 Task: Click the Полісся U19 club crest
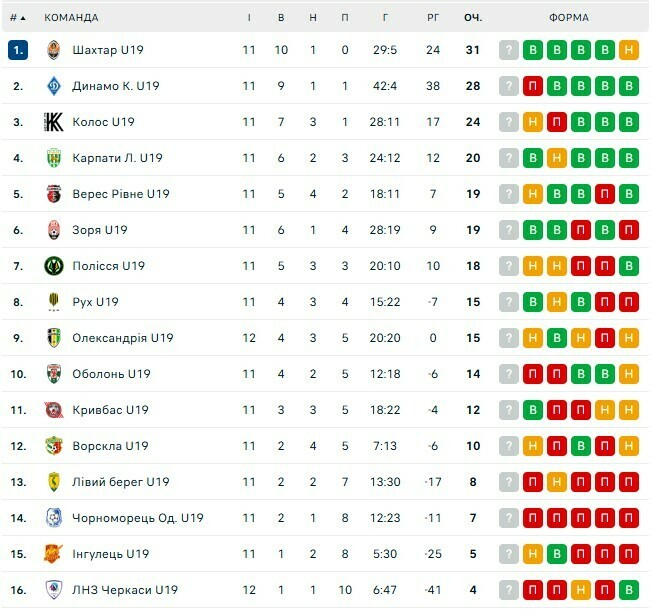(54, 266)
